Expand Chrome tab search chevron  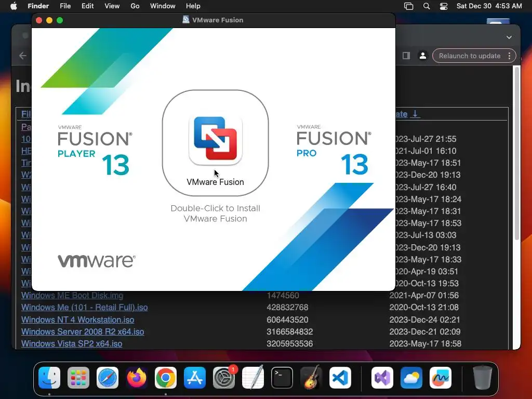(509, 37)
